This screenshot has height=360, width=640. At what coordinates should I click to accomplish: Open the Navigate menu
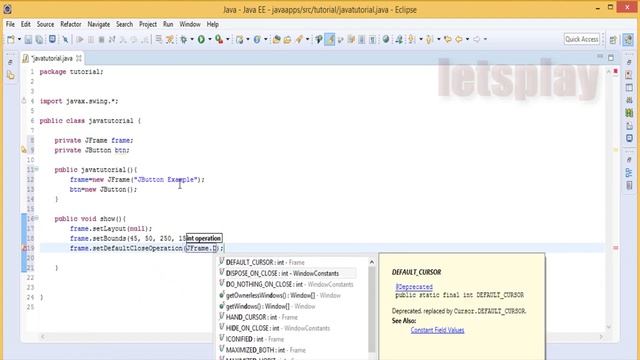[x=98, y=24]
